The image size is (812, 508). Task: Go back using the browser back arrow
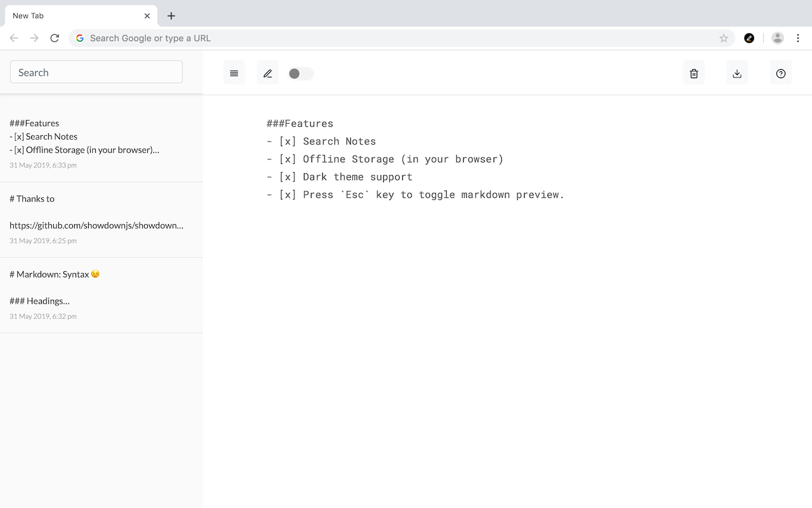click(x=14, y=38)
